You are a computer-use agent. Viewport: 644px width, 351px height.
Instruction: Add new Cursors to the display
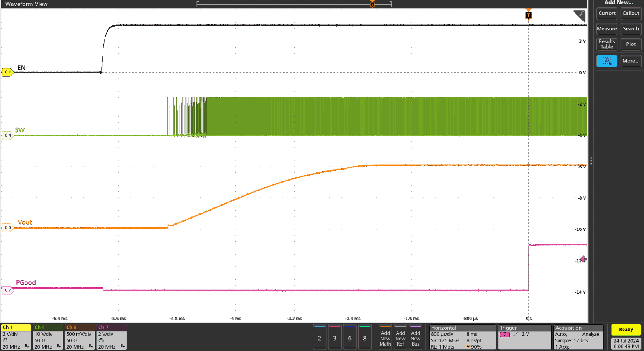pyautogui.click(x=607, y=13)
